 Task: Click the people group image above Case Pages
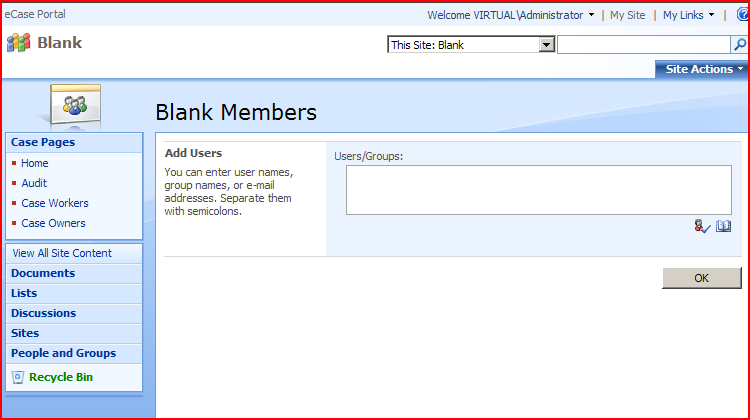pos(75,104)
